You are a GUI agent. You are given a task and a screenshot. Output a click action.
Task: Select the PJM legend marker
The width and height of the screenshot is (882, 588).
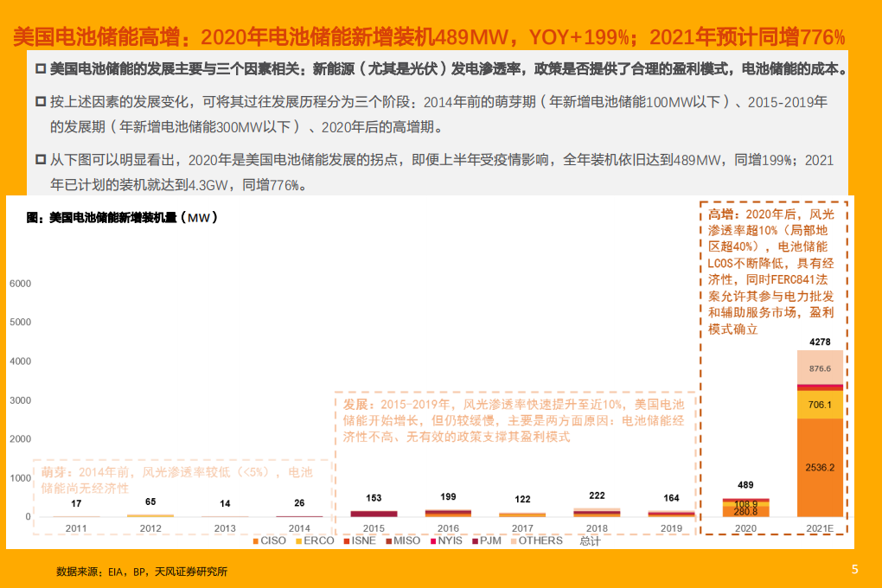click(474, 540)
